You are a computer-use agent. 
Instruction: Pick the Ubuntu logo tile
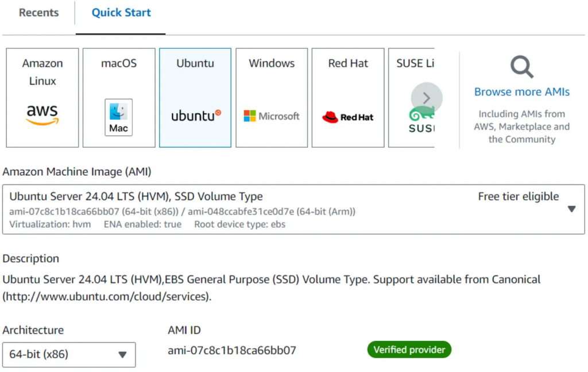pyautogui.click(x=195, y=98)
